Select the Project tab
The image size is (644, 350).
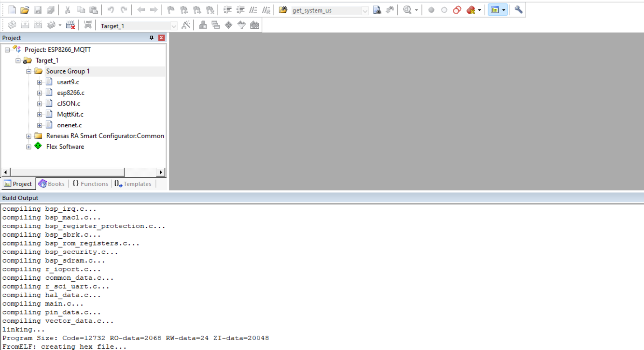tap(18, 184)
